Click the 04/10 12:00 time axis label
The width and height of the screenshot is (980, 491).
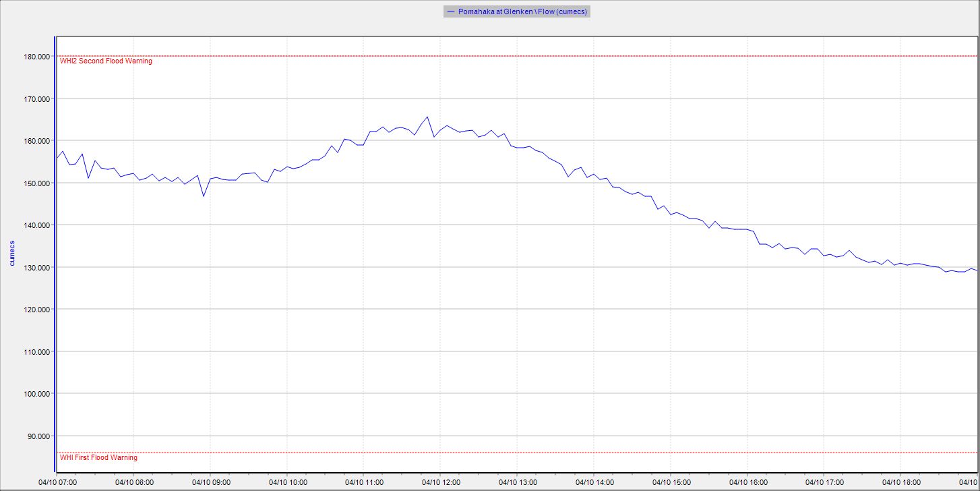pyautogui.click(x=441, y=482)
